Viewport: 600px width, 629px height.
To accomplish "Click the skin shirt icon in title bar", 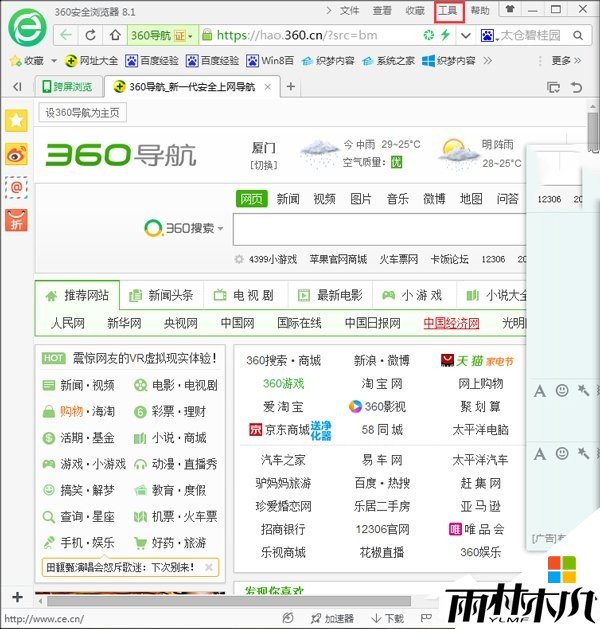I will click(x=509, y=11).
